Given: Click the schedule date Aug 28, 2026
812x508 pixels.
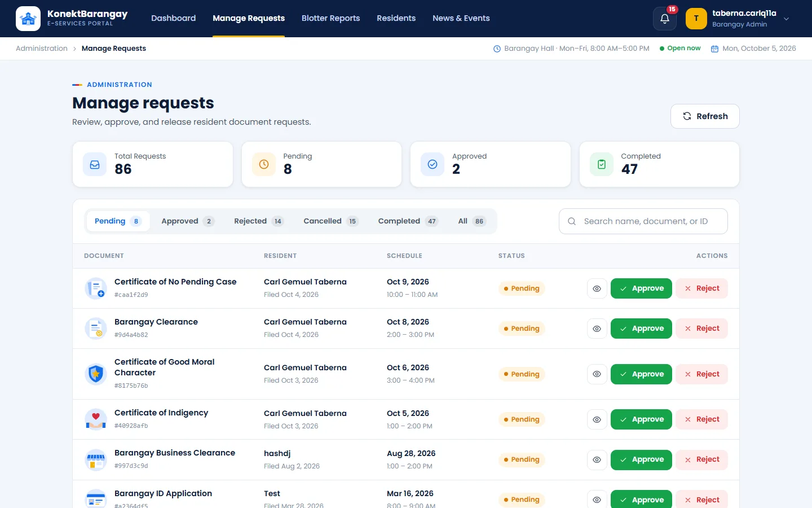Looking at the screenshot, I should (411, 453).
